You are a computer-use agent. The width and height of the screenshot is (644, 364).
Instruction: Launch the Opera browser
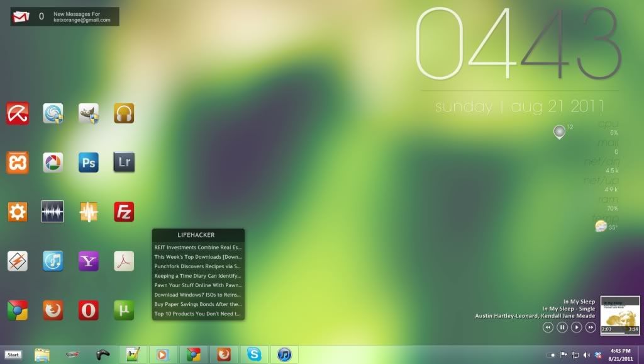89,310
